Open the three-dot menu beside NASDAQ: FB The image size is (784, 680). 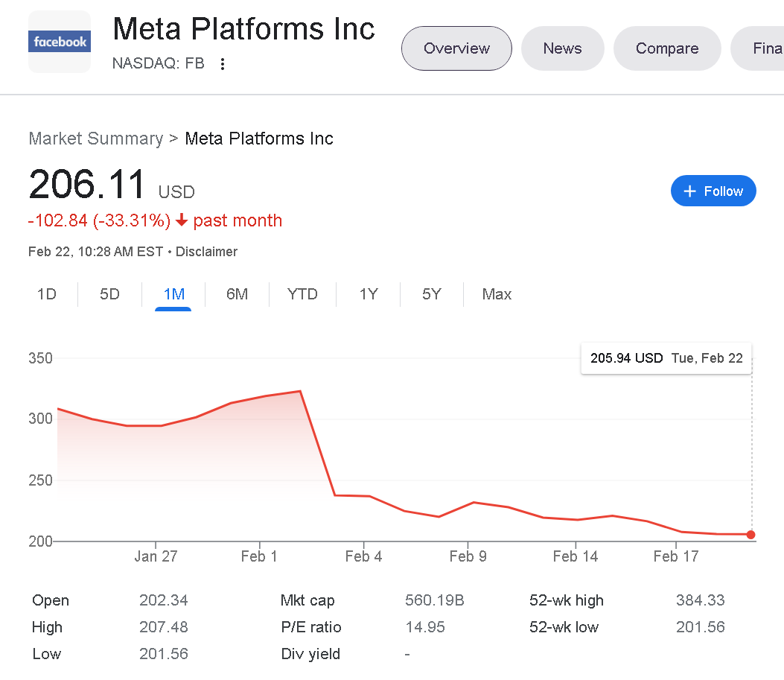[223, 63]
